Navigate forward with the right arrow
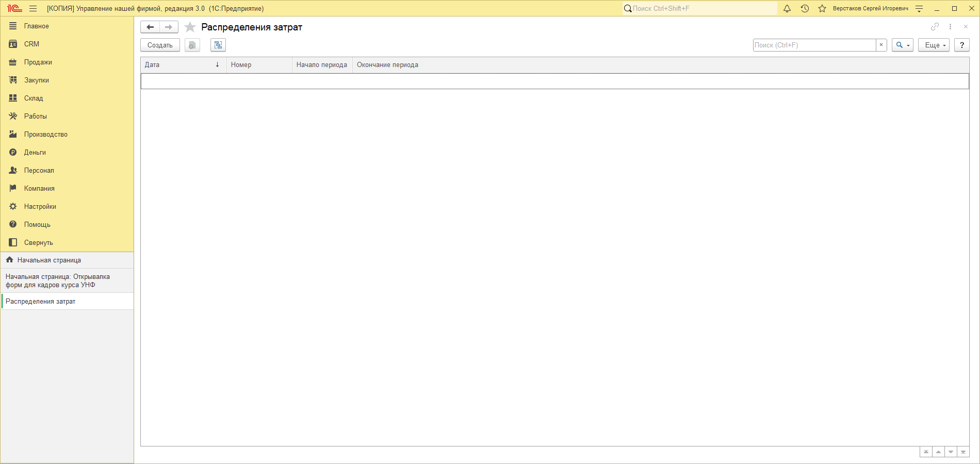This screenshot has height=464, width=980. tap(169, 27)
